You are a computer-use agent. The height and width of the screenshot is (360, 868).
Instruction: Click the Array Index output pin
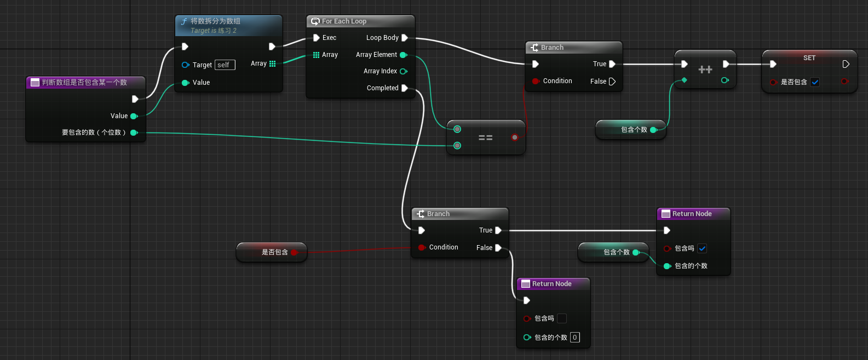pos(404,71)
